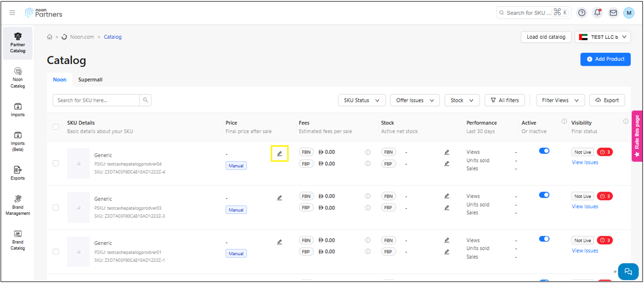The image size is (644, 283).
Task: Expand the Filter Views dropdown
Action: coord(560,100)
